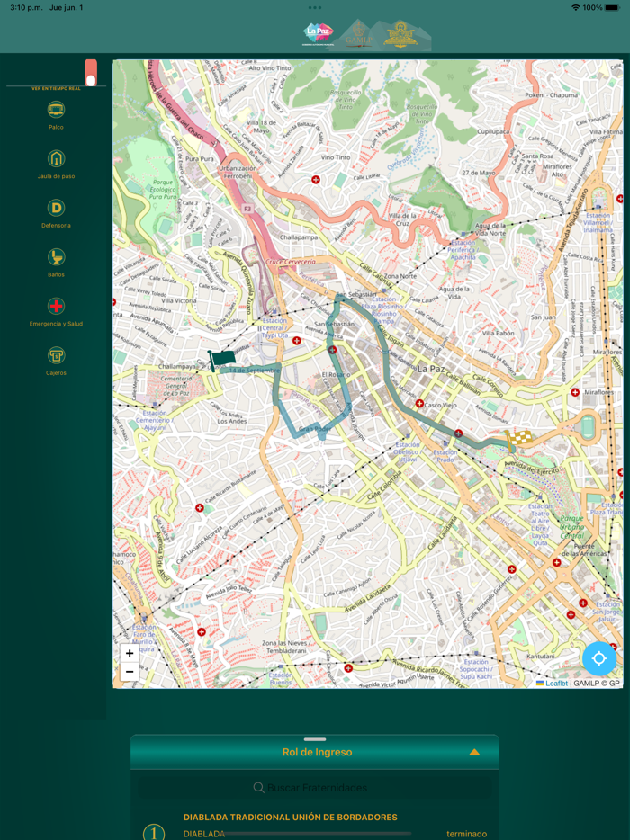
Task: Tap the green start flag marker
Action: [220, 359]
